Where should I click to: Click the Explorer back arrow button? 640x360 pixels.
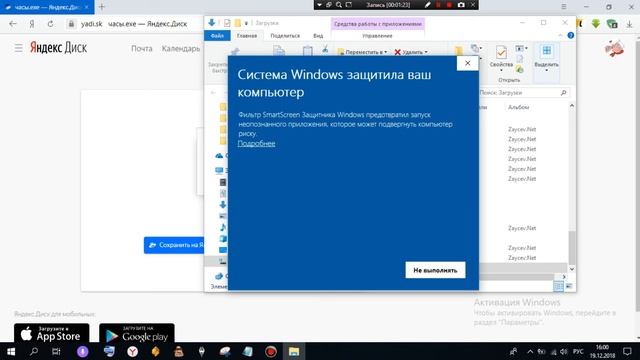click(213, 93)
